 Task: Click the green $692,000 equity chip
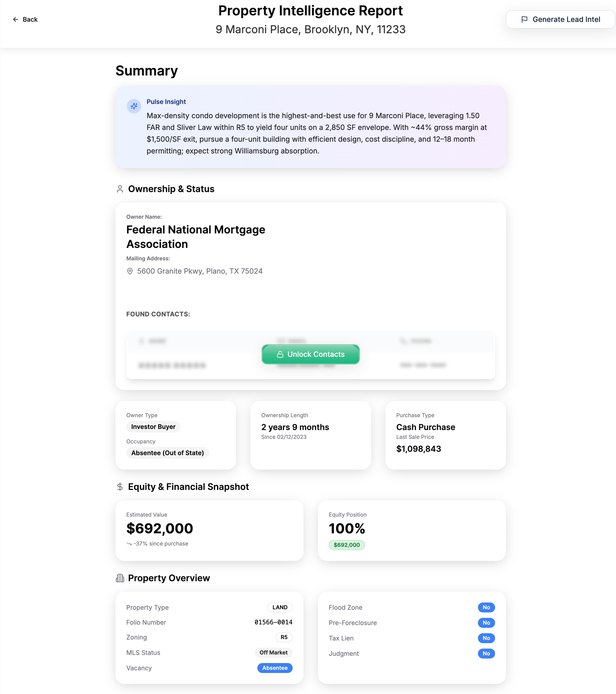347,545
